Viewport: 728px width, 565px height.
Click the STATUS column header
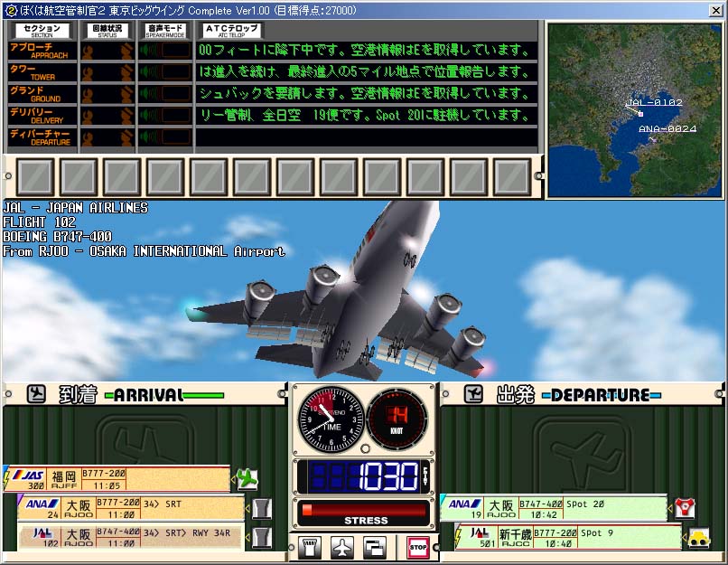(x=107, y=31)
